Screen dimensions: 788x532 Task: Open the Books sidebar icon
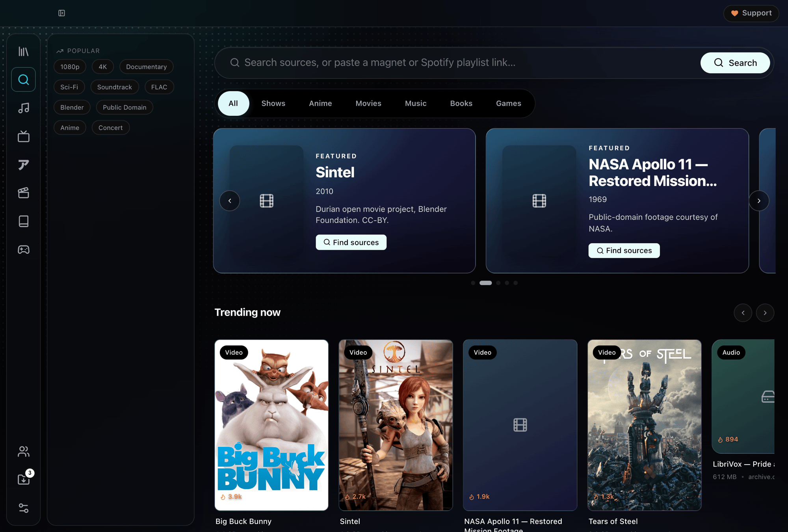coord(24,221)
